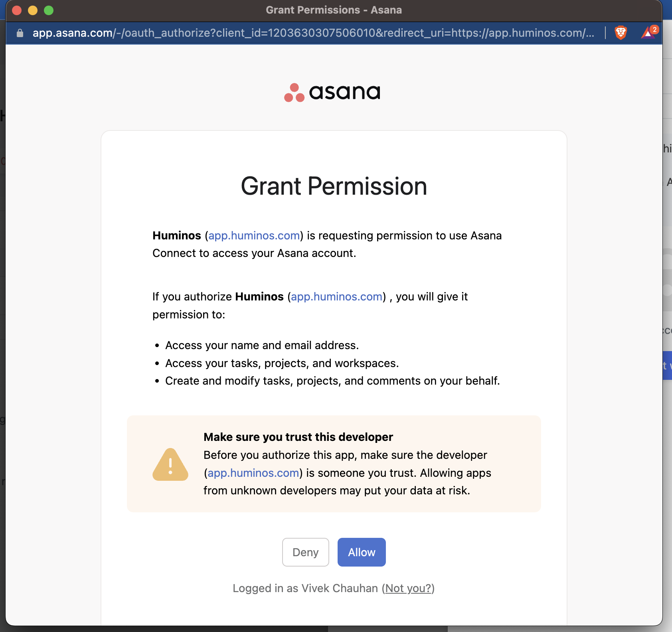
Task: Open the Brave Shields lion icon
Action: 621,33
